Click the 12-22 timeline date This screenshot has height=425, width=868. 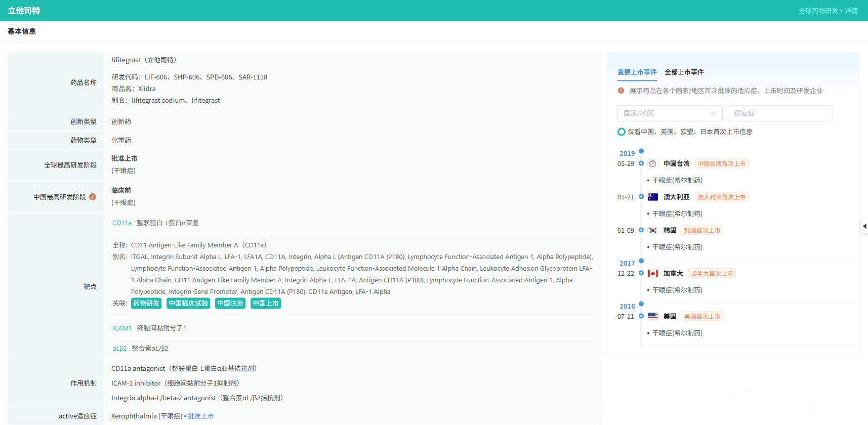pyautogui.click(x=626, y=273)
